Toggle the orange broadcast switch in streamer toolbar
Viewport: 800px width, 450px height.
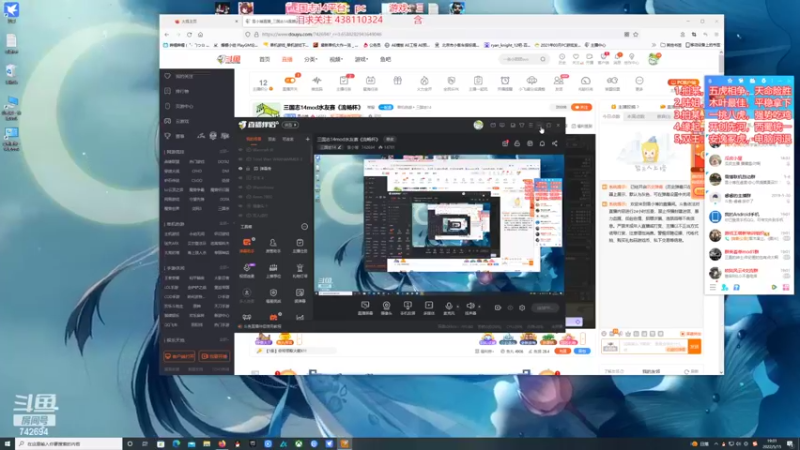pos(290,81)
